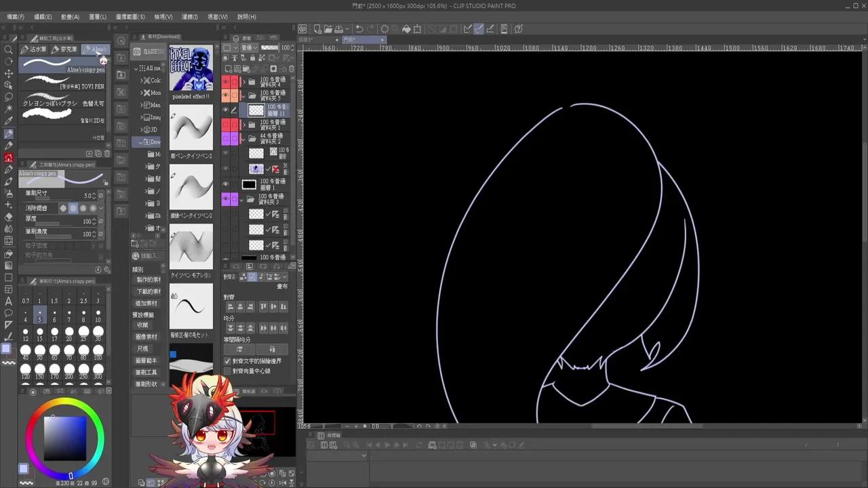Expand the 資料夾 4 layer folder
The height and width of the screenshot is (488, 868).
tap(243, 81)
